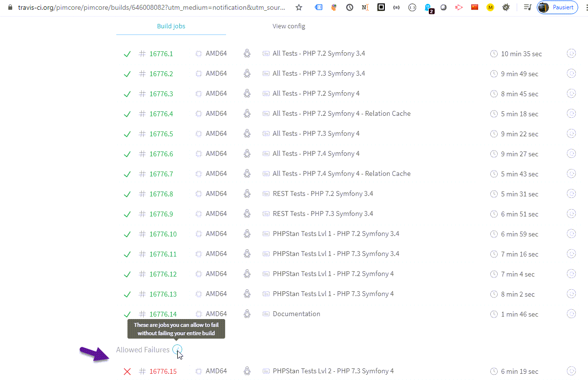Image resolution: width=588 pixels, height=386 pixels.
Task: Open the browser extensions gear icon
Action: coord(506,7)
